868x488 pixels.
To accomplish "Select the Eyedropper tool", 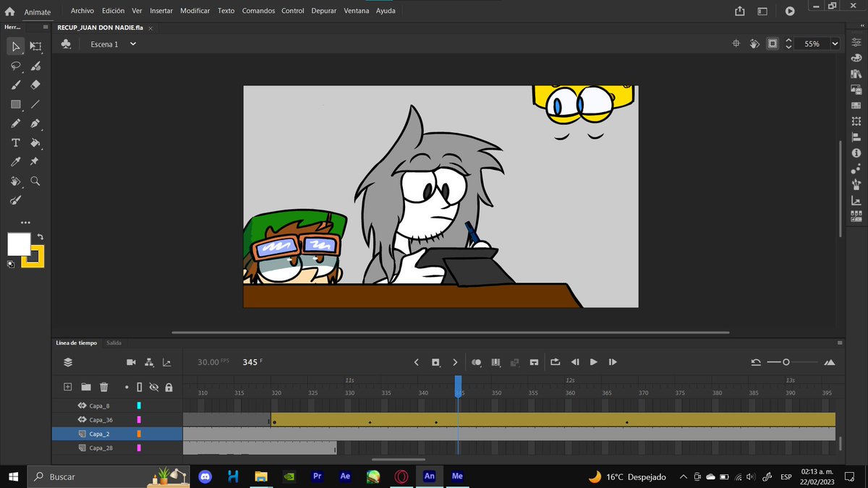I will point(16,161).
